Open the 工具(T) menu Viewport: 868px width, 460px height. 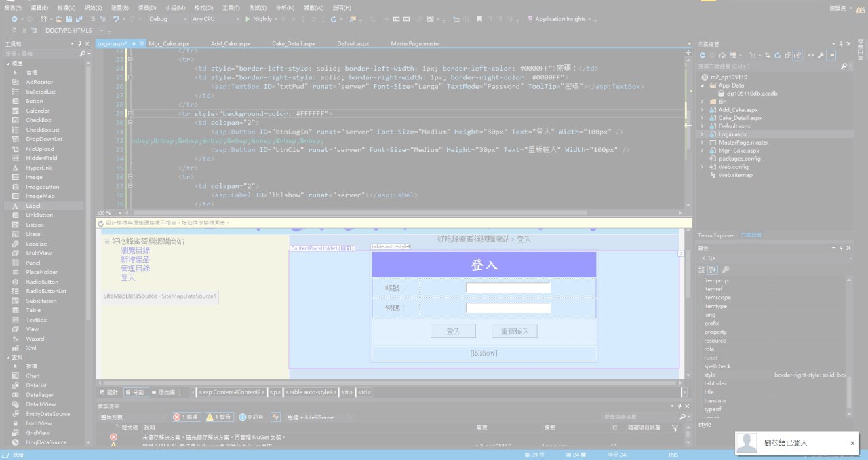click(x=231, y=7)
